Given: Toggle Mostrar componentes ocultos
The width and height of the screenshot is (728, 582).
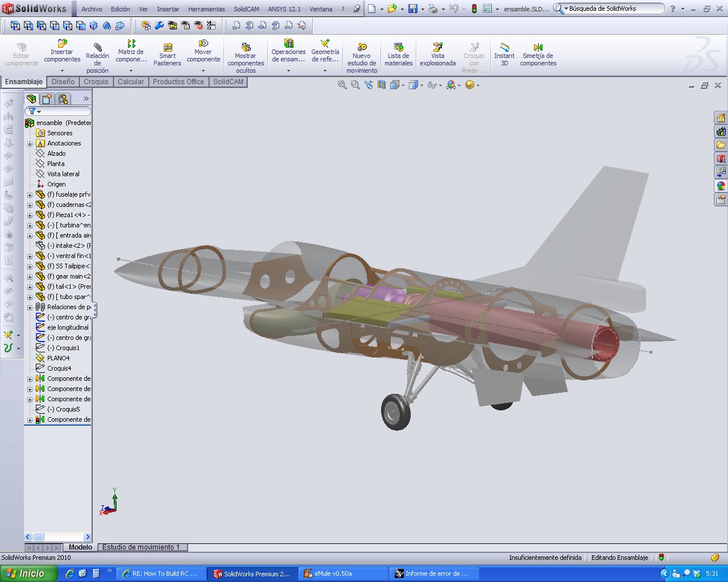Looking at the screenshot, I should [246, 57].
